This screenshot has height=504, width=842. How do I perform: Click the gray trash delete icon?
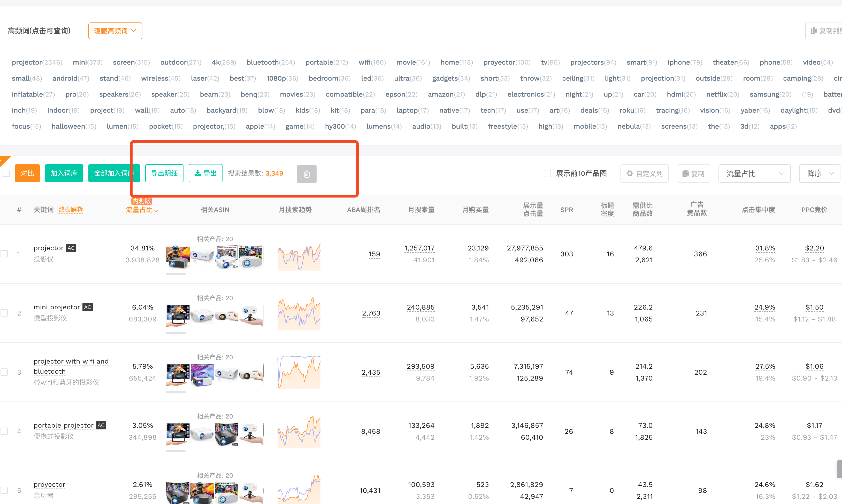[x=306, y=174]
